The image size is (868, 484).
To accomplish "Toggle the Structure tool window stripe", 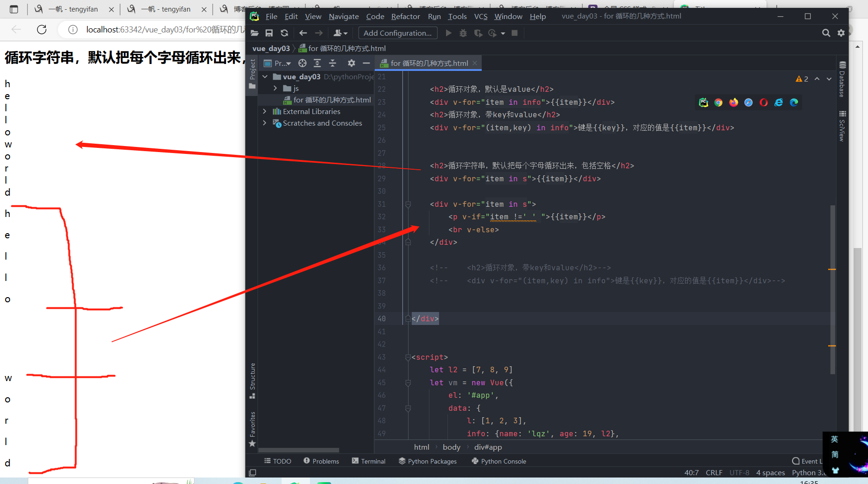I will 252,381.
